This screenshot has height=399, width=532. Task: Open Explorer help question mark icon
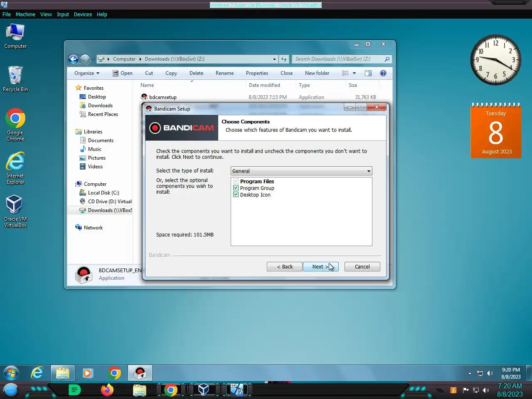(383, 73)
